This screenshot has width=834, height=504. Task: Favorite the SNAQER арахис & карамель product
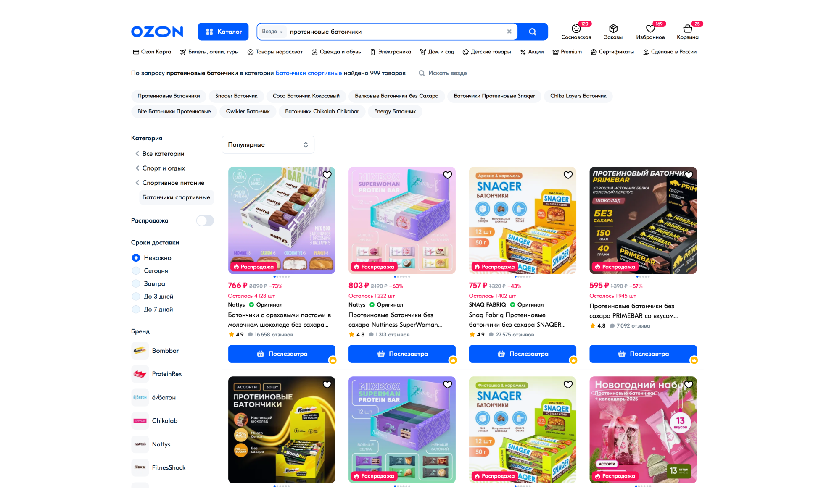(568, 175)
